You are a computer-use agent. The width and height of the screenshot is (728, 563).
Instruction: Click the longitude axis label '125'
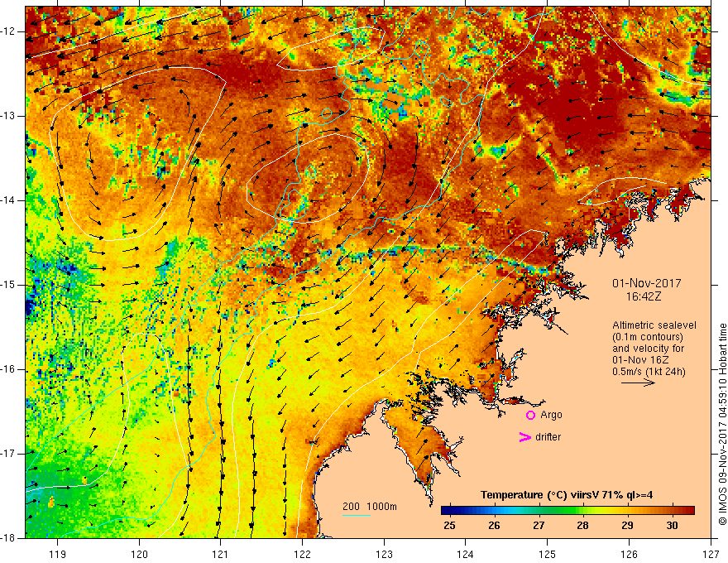(548, 554)
